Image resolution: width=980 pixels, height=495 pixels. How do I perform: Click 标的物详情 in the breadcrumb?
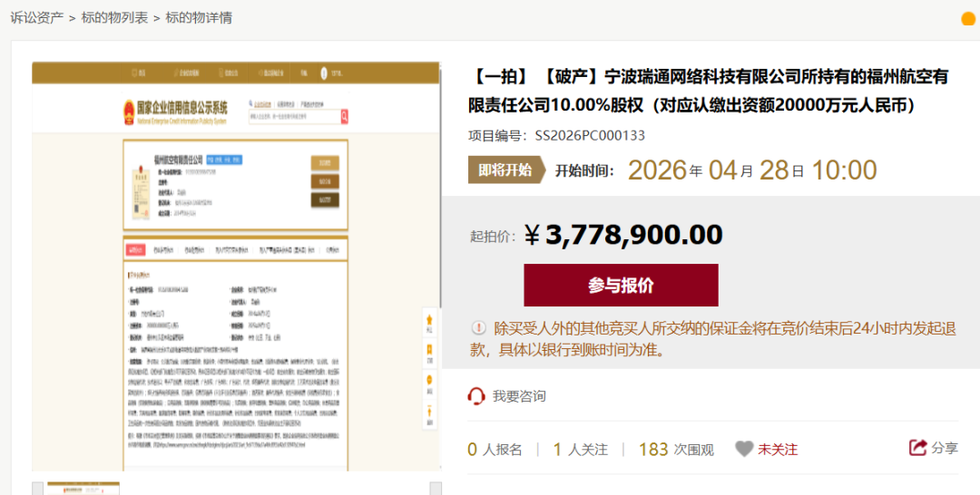[199, 17]
